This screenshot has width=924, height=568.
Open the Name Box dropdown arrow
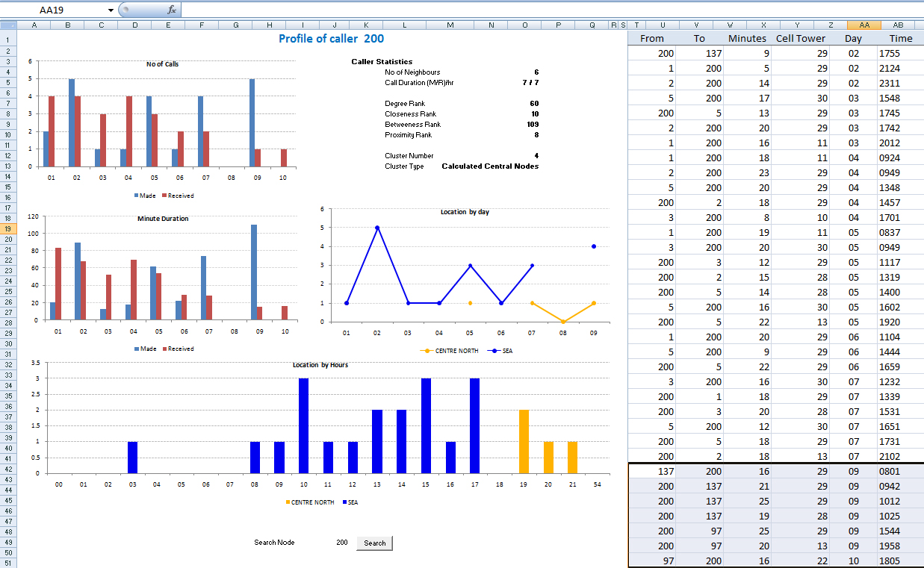[x=111, y=10]
